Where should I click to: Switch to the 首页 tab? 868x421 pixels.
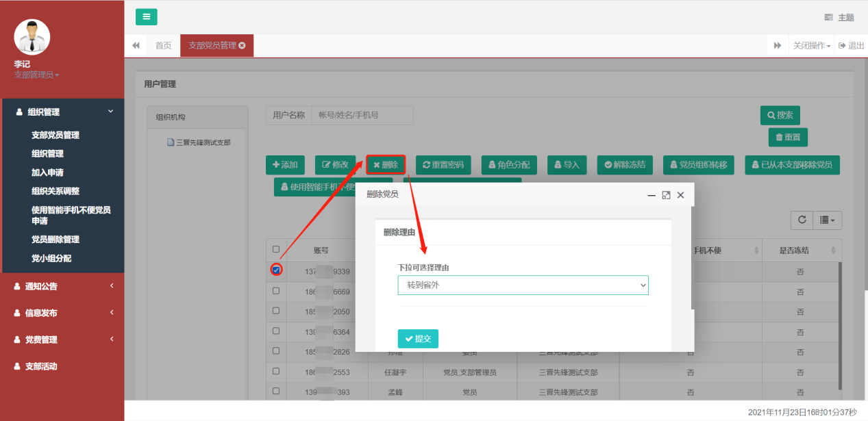(x=163, y=46)
